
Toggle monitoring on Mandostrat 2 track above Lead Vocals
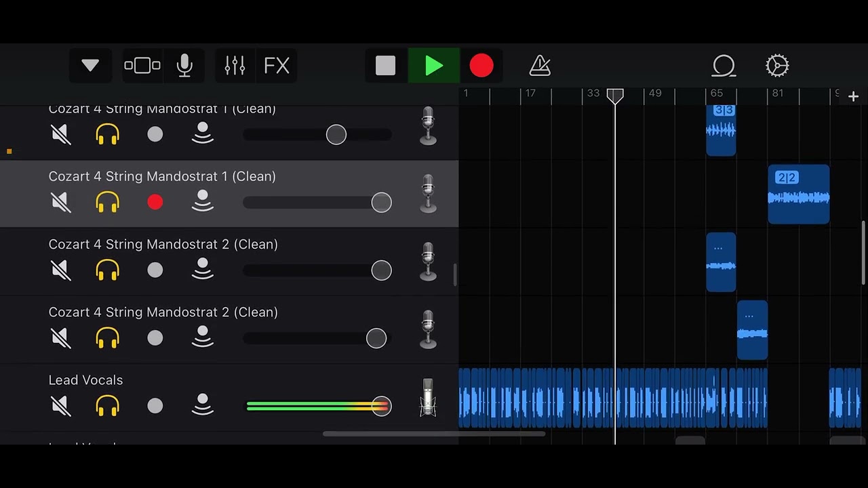pyautogui.click(x=202, y=338)
